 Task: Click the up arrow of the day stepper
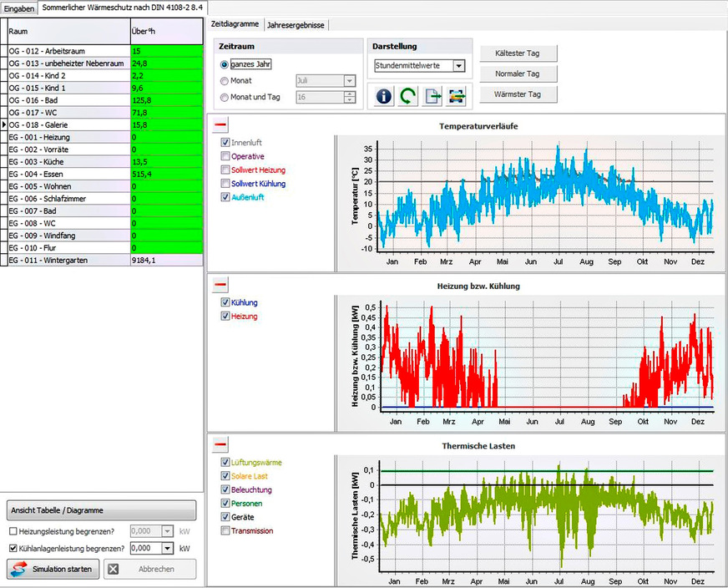click(x=350, y=94)
